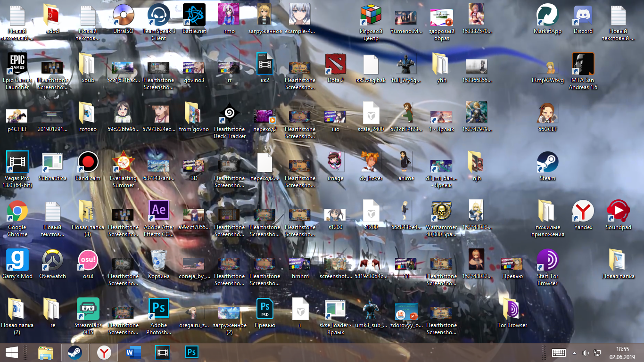Switch to Photoshop in taskbar
Viewport: 644px width, 362px height.
pyautogui.click(x=191, y=352)
